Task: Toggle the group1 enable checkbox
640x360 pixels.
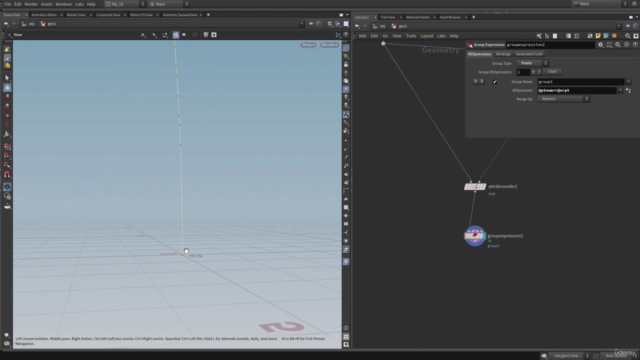Action: (x=495, y=82)
